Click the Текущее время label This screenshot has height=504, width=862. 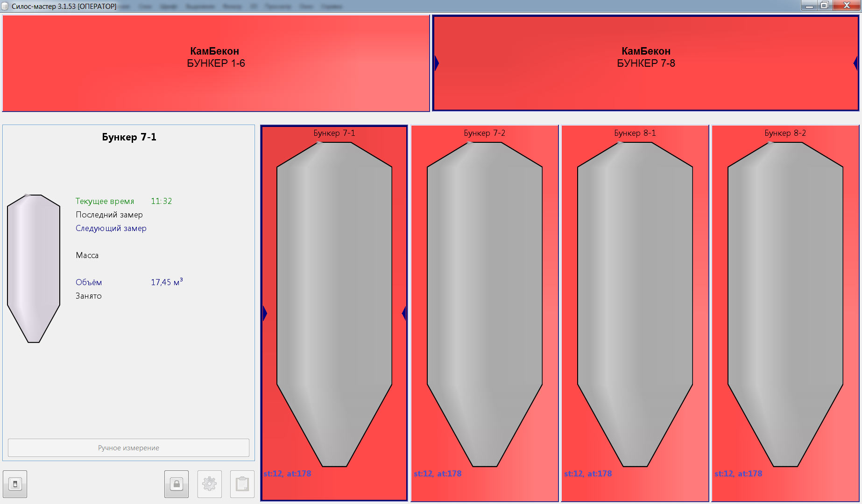105,201
